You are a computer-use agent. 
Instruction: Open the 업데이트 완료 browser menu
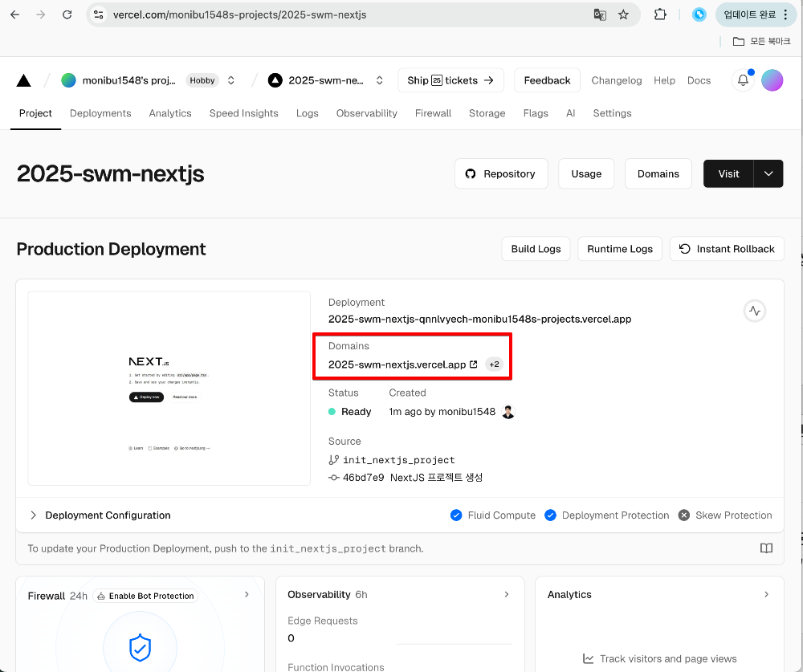[x=755, y=15]
